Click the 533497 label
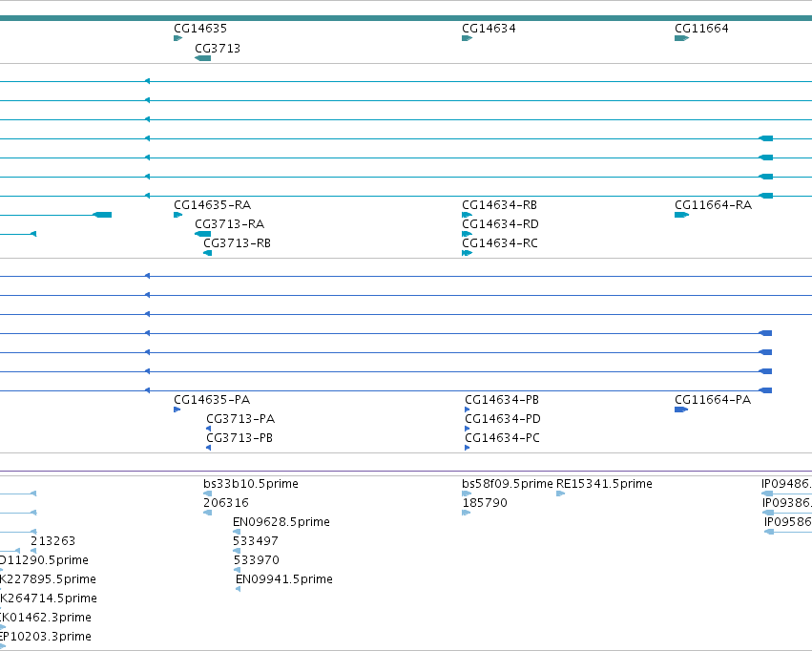812x651 pixels. tap(256, 541)
